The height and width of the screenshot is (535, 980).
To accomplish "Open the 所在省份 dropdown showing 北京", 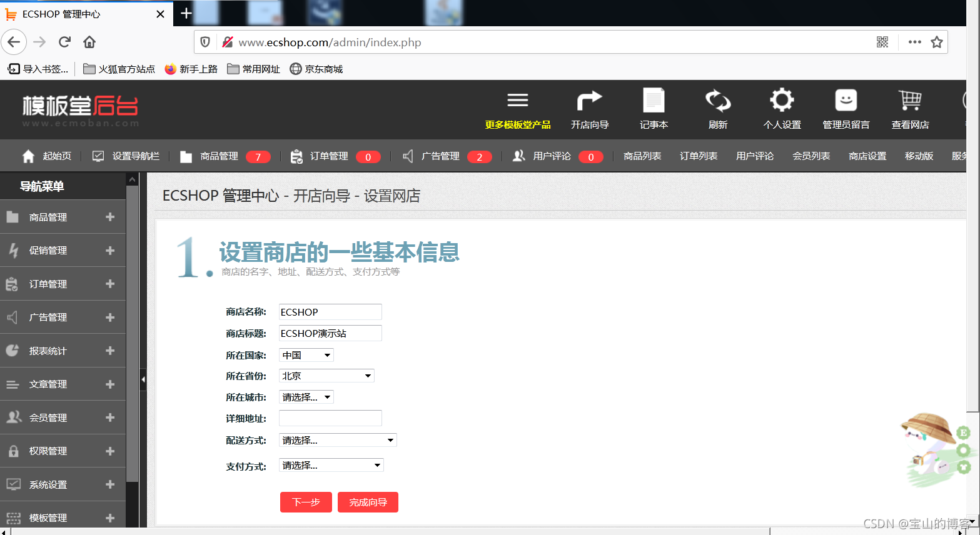I will (326, 376).
